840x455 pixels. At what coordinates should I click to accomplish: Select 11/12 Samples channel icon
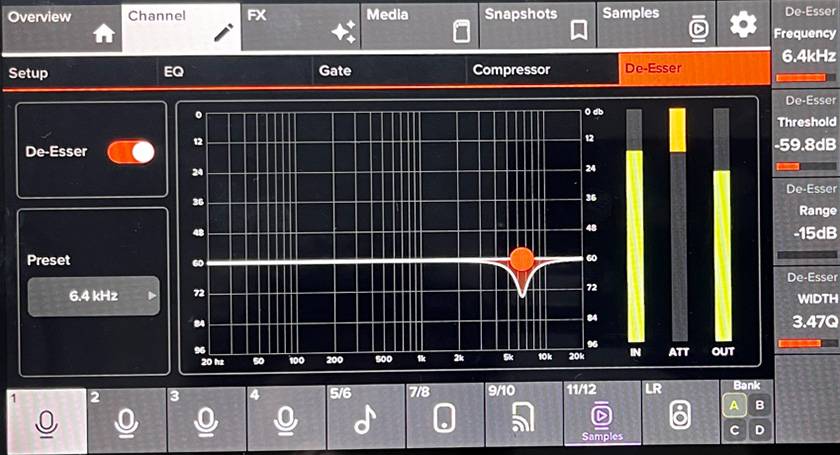point(601,414)
